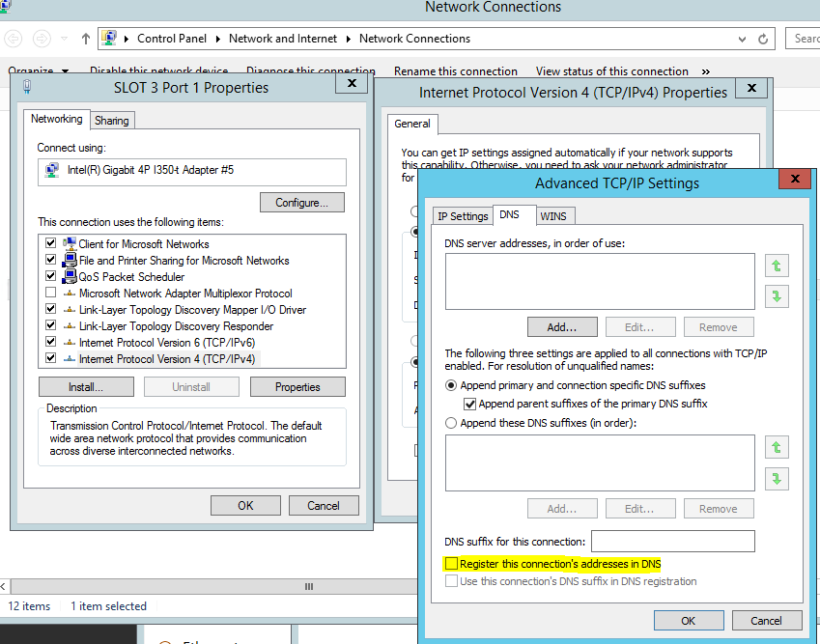
Task: Expand the toolbar overflow chevron for more commands
Action: 706,70
